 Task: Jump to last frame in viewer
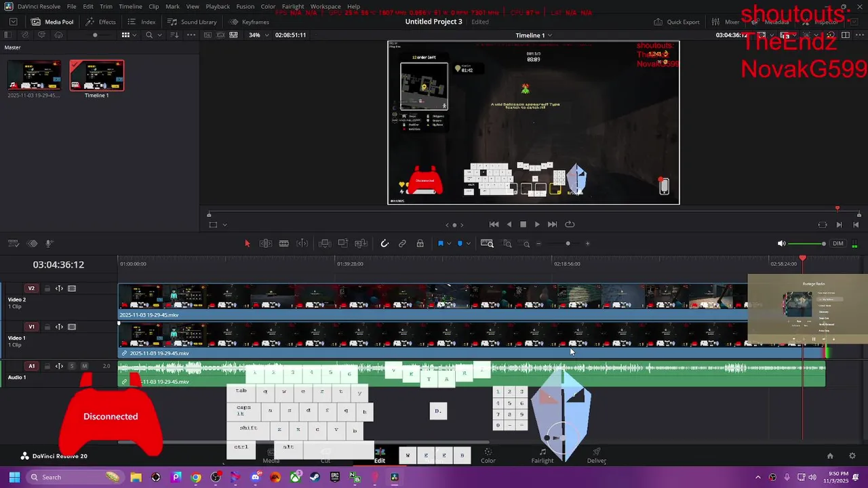click(x=552, y=224)
